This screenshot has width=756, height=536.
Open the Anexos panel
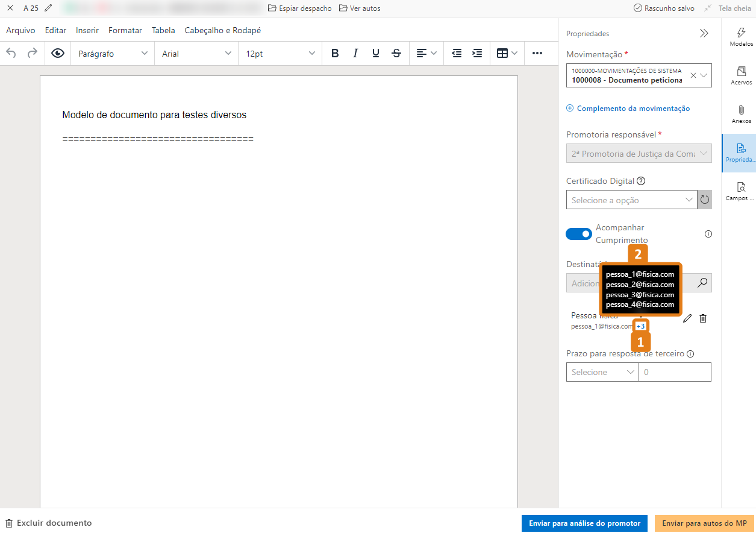(740, 115)
